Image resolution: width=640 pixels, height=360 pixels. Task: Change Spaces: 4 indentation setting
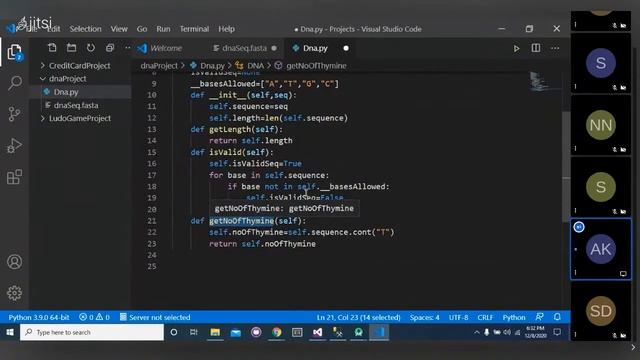pos(424,317)
